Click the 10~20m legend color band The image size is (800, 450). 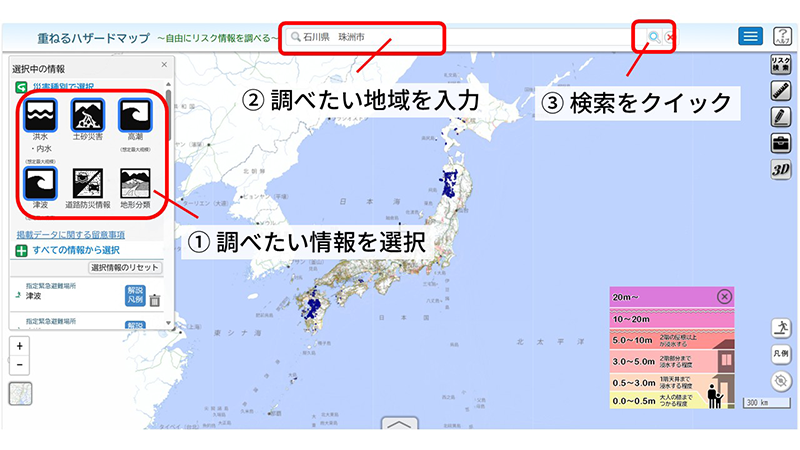point(672,318)
